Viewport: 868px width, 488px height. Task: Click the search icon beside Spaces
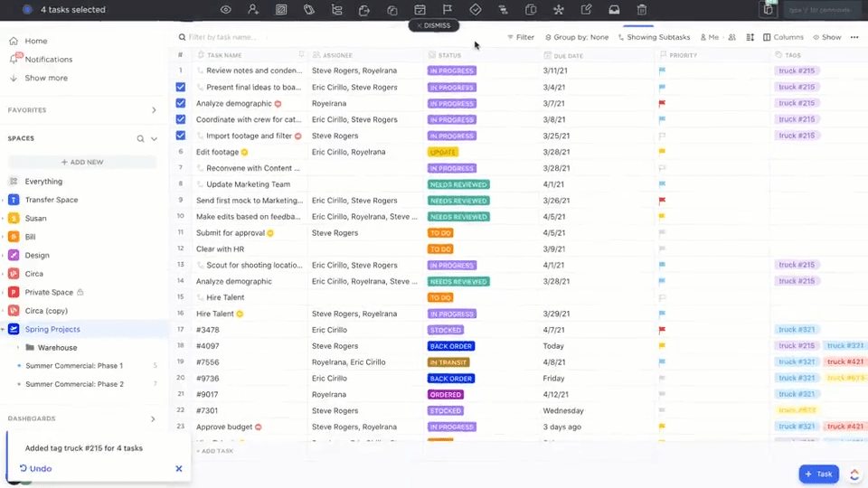(141, 139)
